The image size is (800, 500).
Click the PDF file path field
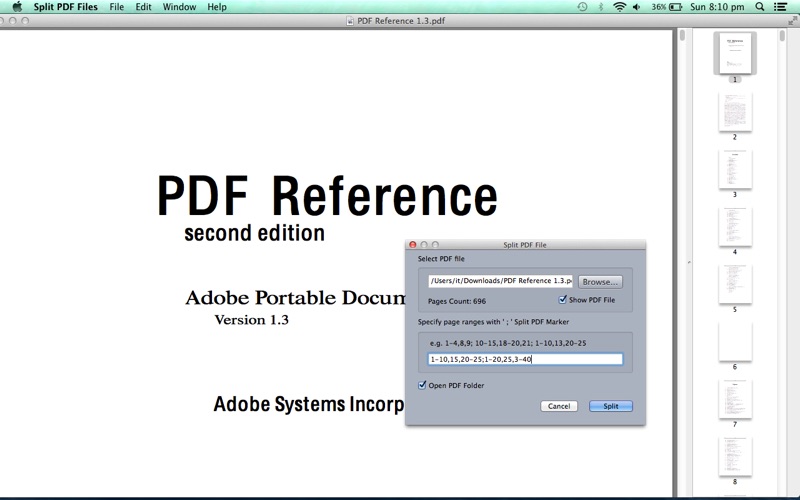(501, 281)
